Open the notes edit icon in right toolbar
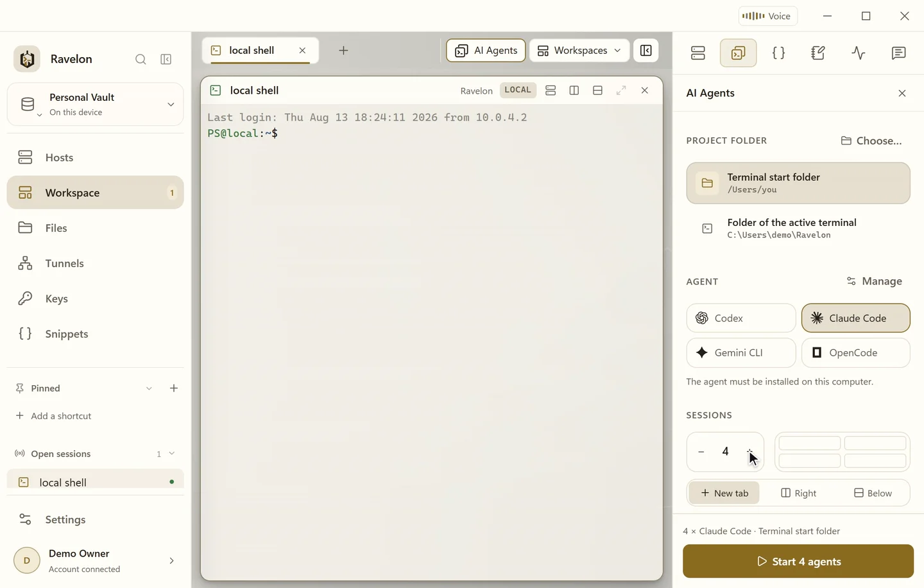Image resolution: width=924 pixels, height=588 pixels. pos(818,53)
